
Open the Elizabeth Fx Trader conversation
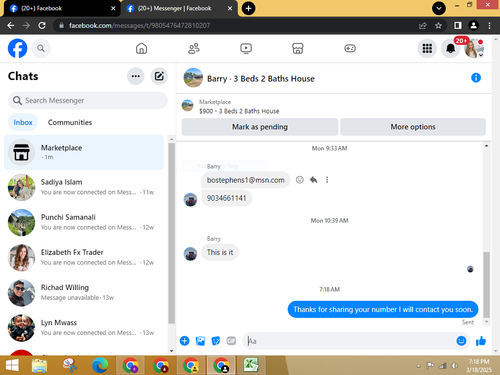click(84, 257)
